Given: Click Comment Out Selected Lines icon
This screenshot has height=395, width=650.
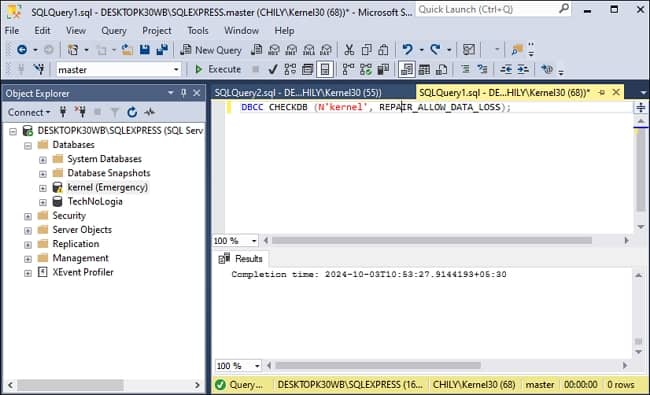Looking at the screenshot, I should [x=465, y=69].
